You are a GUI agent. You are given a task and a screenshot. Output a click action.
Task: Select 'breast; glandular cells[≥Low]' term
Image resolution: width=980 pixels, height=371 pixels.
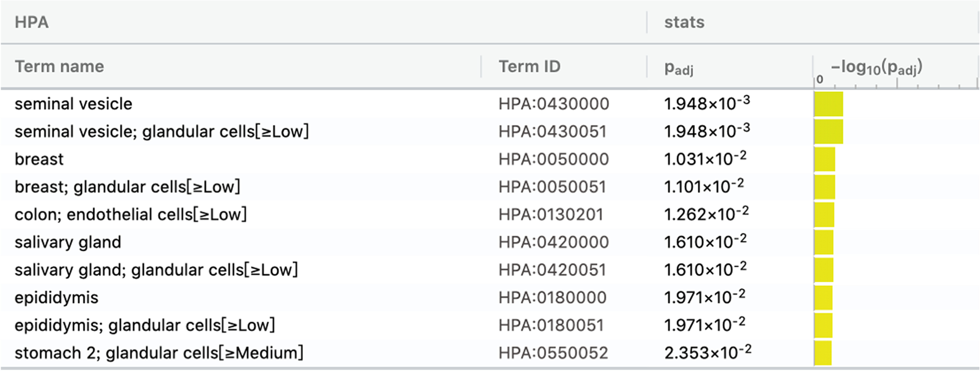click(x=127, y=187)
